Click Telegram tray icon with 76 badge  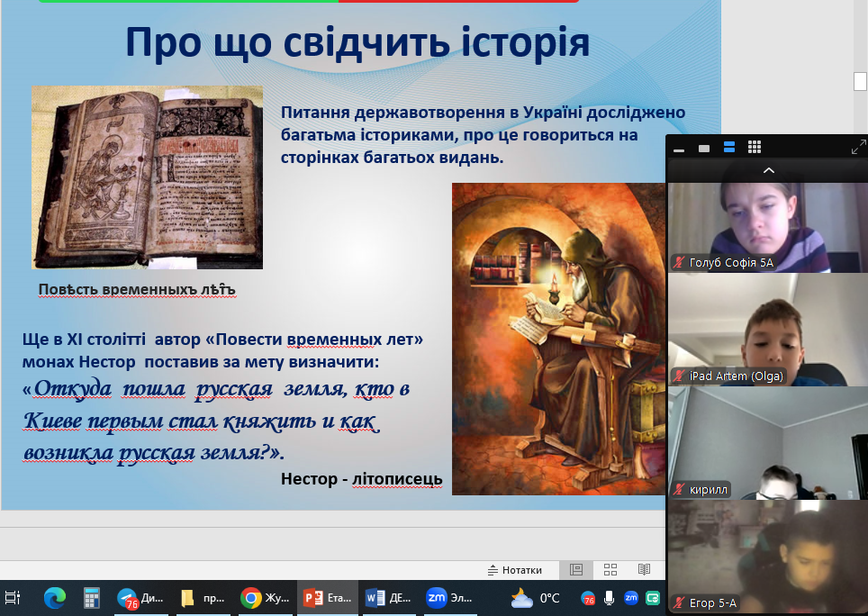pyautogui.click(x=588, y=598)
